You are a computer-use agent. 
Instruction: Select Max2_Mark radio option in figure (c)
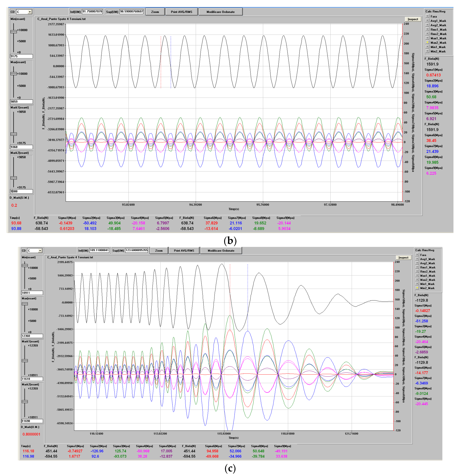(417, 280)
